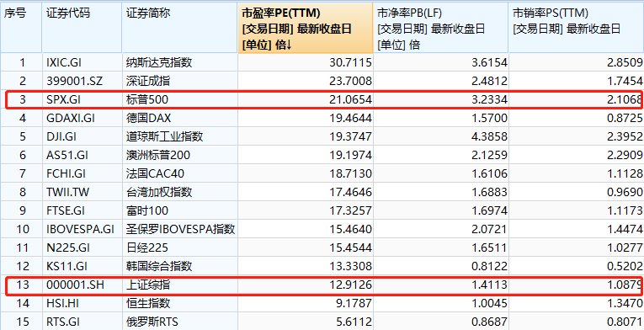Select the KS11.GI code cell
The height and width of the screenshot is (330, 644).
tap(82, 266)
